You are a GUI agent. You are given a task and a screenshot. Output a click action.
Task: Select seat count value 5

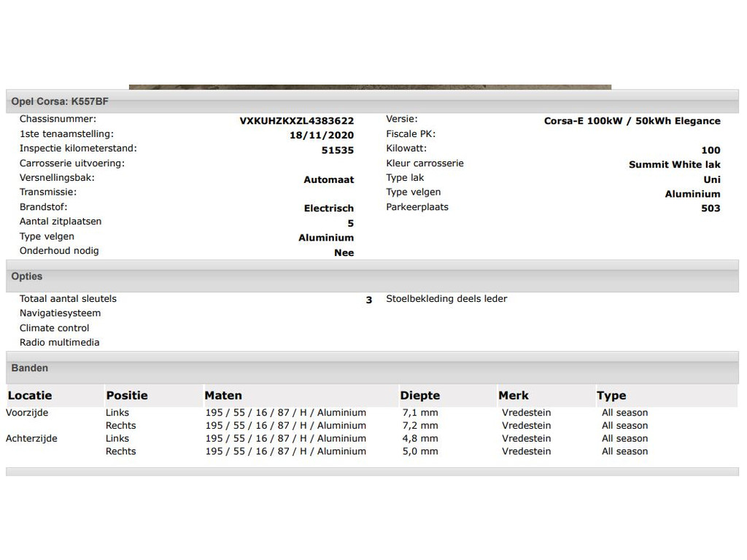[351, 223]
